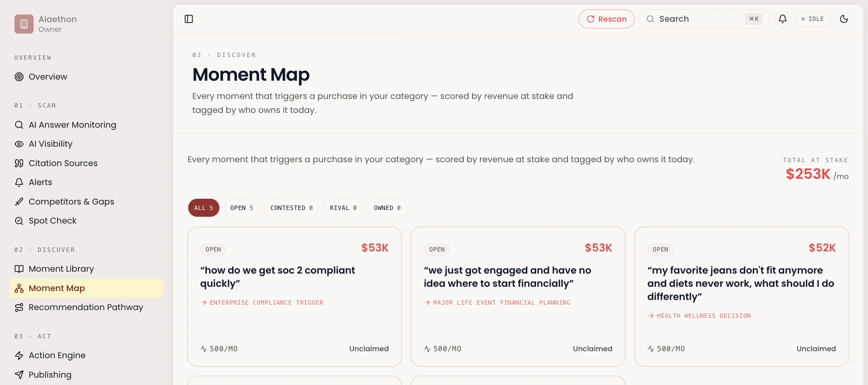868x385 pixels.
Task: Click the Moment Map network icon
Action: 19,288
